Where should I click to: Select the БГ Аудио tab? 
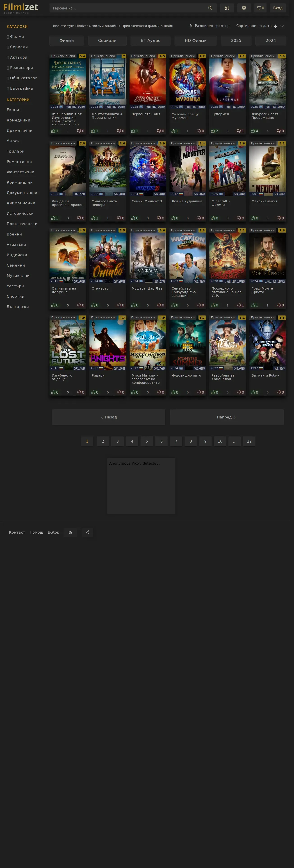(150, 40)
